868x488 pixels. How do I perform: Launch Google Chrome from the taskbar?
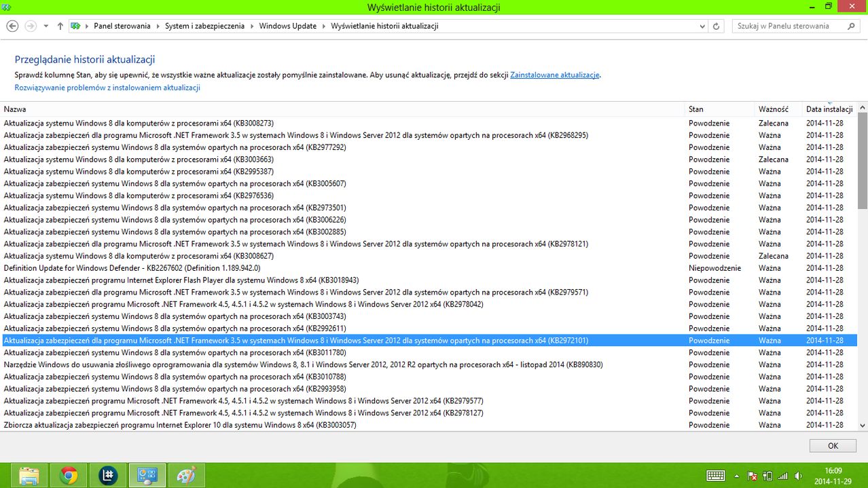(x=68, y=475)
